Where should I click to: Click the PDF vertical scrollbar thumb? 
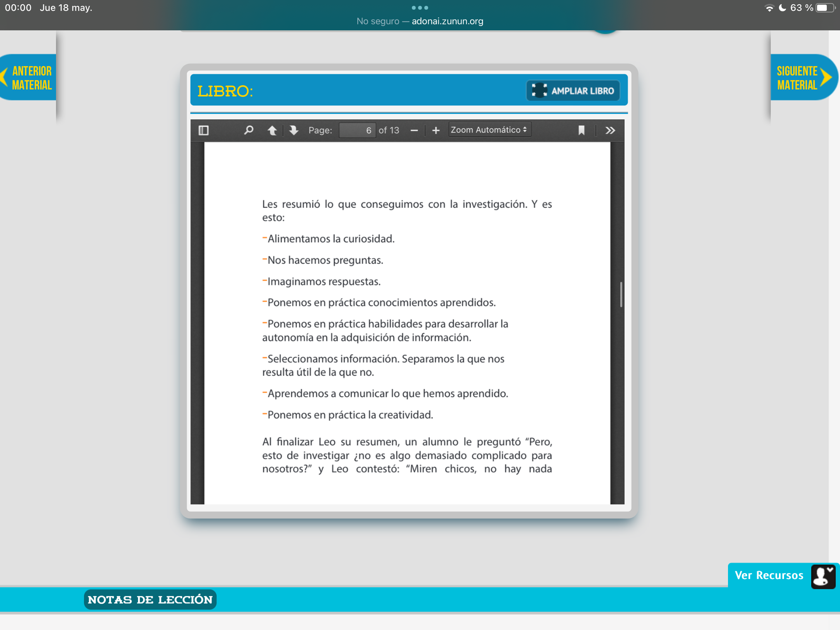[621, 294]
